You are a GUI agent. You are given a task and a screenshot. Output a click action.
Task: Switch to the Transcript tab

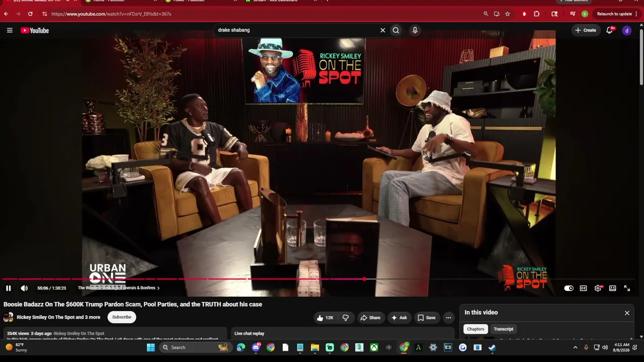pyautogui.click(x=504, y=329)
